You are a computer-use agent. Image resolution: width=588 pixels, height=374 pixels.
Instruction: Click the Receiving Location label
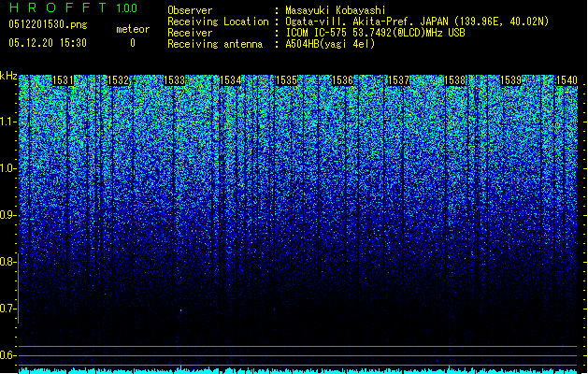tap(218, 22)
